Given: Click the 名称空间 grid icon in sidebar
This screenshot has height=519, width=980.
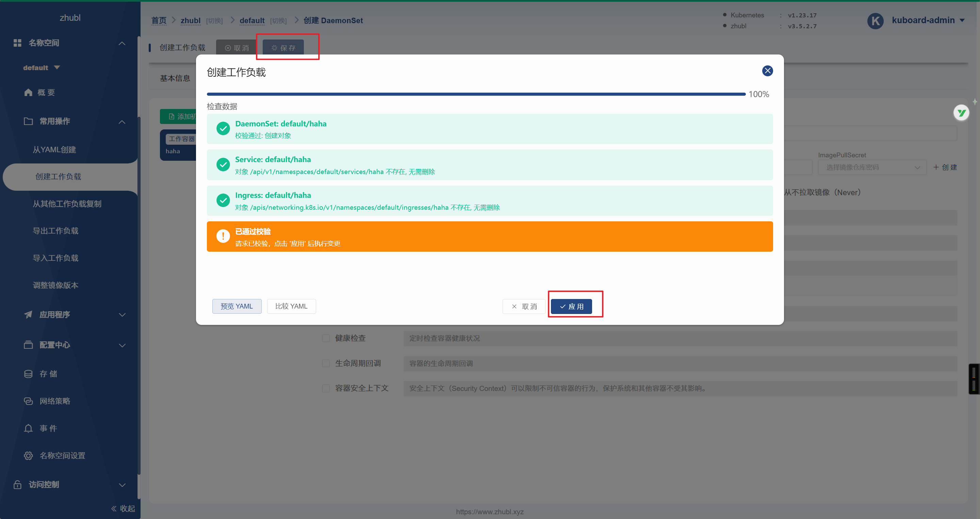Looking at the screenshot, I should [x=17, y=43].
